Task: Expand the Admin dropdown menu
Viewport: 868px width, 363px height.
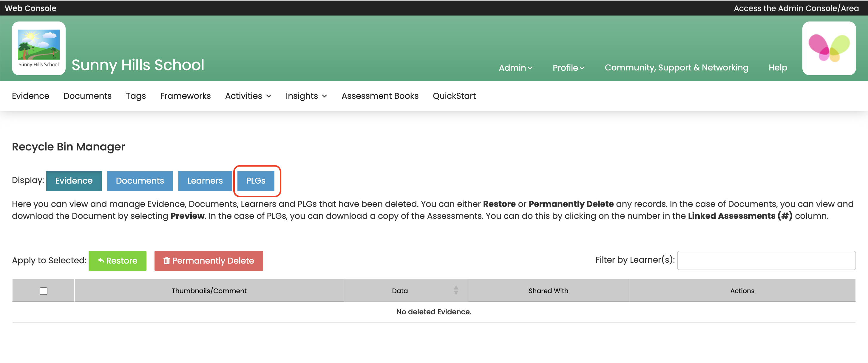Action: pos(515,68)
